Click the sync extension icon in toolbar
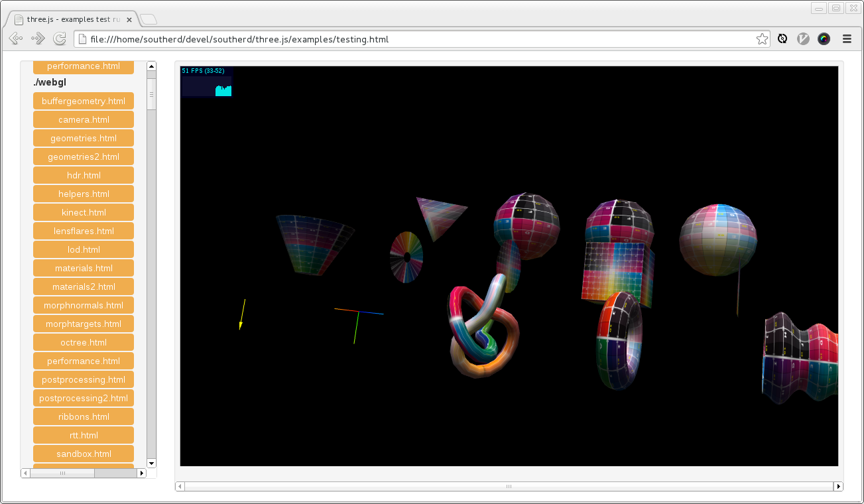The height and width of the screenshot is (504, 864). tap(782, 39)
